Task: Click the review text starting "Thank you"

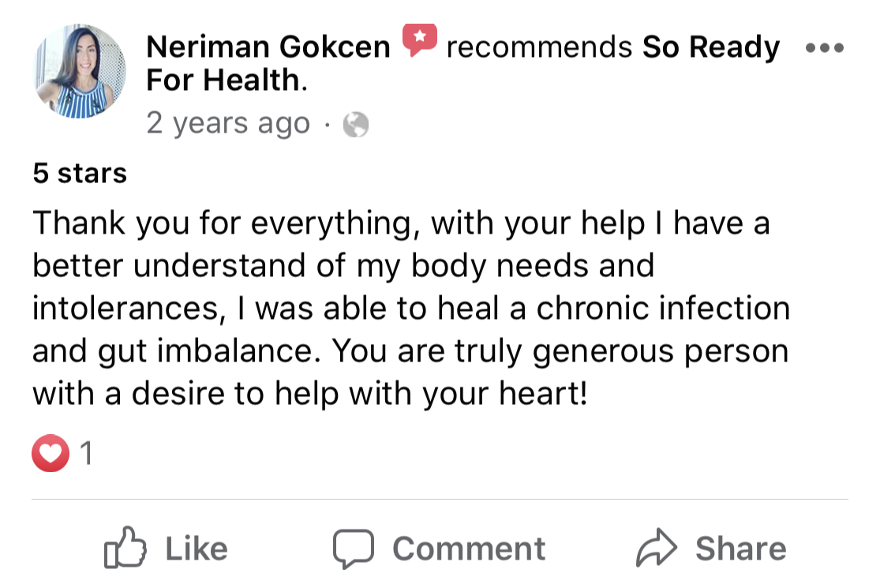Action: 401,224
